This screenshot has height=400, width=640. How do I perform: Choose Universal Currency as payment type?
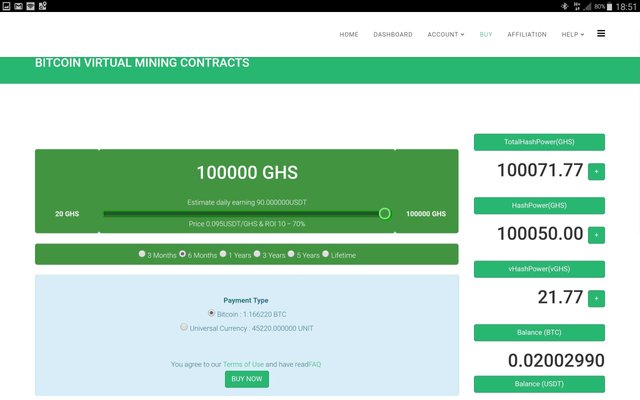coord(184,327)
